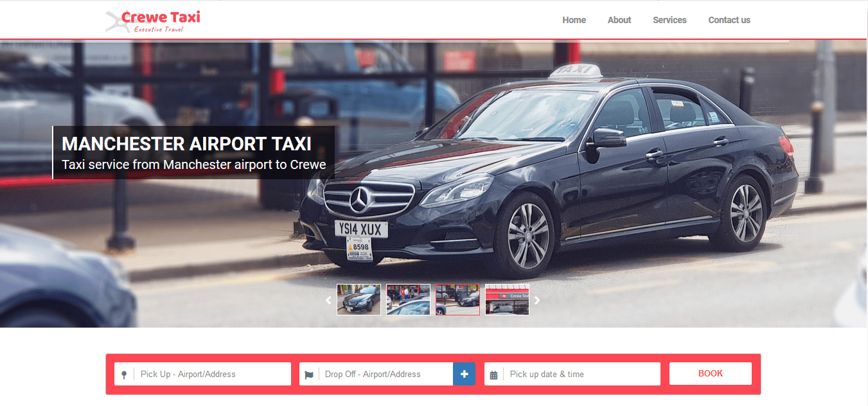Open the calendar icon in the date field
Image resolution: width=868 pixels, height=406 pixels.
coord(493,373)
